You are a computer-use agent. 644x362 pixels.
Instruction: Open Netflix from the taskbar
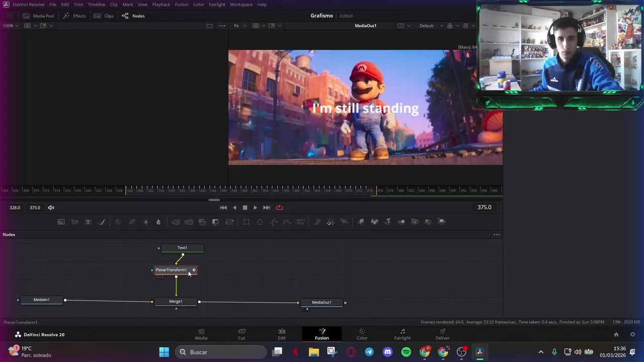coord(295,352)
